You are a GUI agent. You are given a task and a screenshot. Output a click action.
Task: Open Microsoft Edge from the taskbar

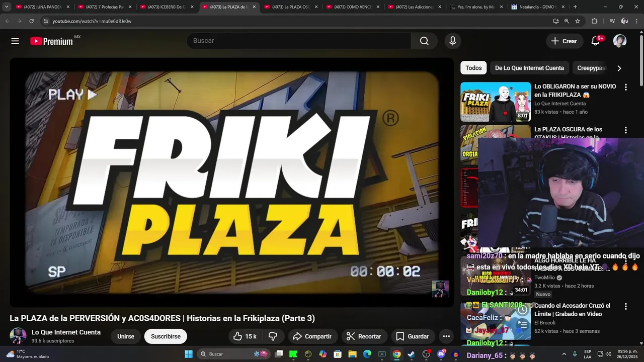click(x=367, y=354)
